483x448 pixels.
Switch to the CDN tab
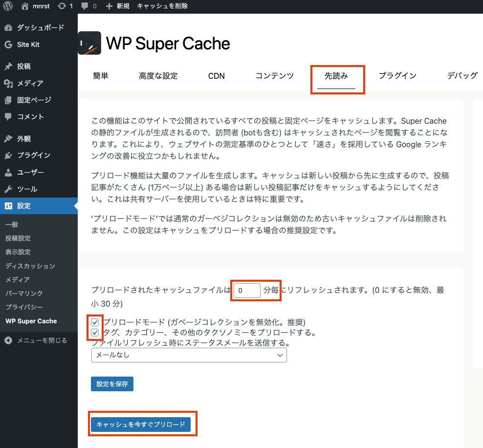click(x=217, y=76)
